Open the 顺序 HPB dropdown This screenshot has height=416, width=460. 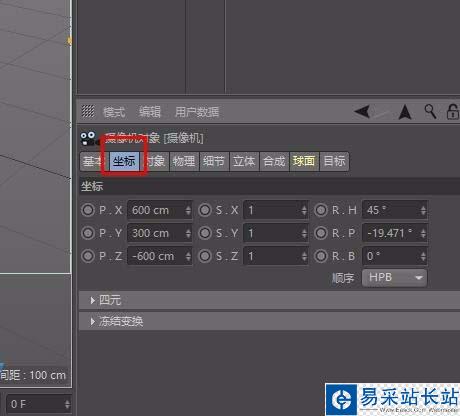tap(394, 278)
